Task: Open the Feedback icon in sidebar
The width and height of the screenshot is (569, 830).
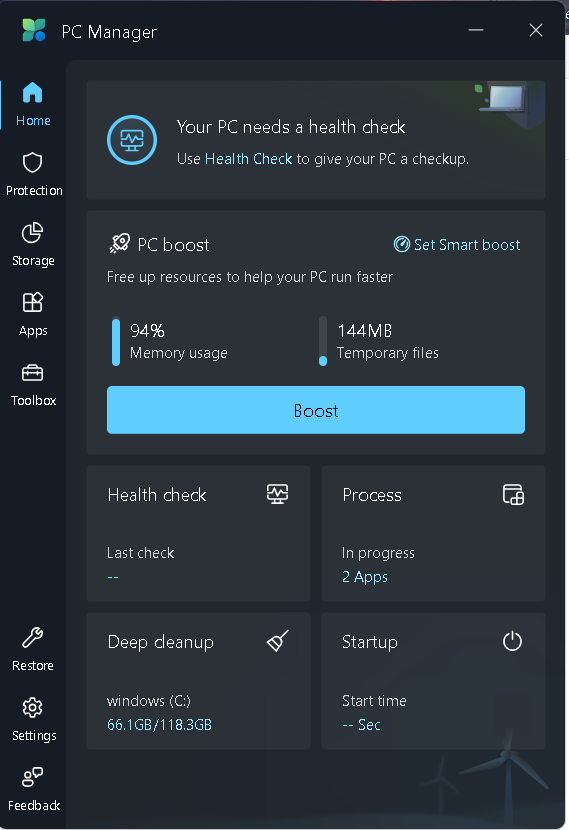Action: click(32, 777)
